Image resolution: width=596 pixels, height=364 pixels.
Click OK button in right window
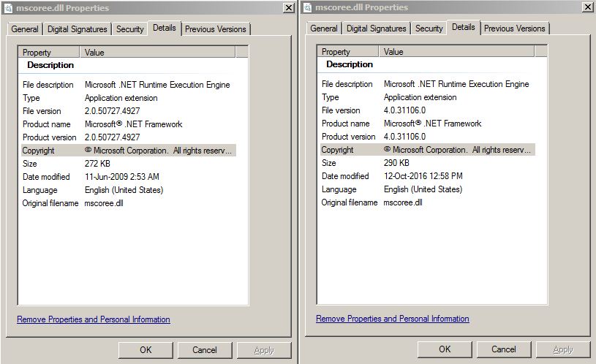445,349
